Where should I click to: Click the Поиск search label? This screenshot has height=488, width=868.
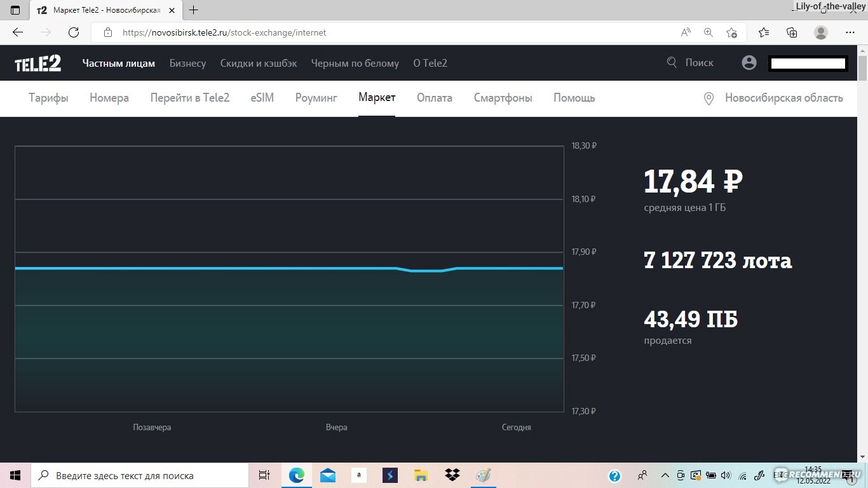[x=699, y=63]
